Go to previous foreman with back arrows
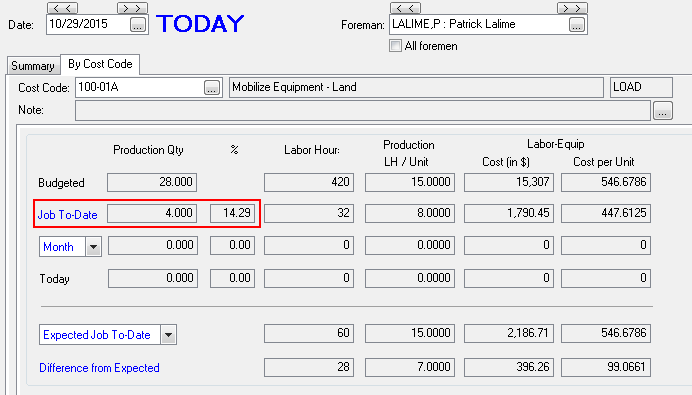 (406, 8)
